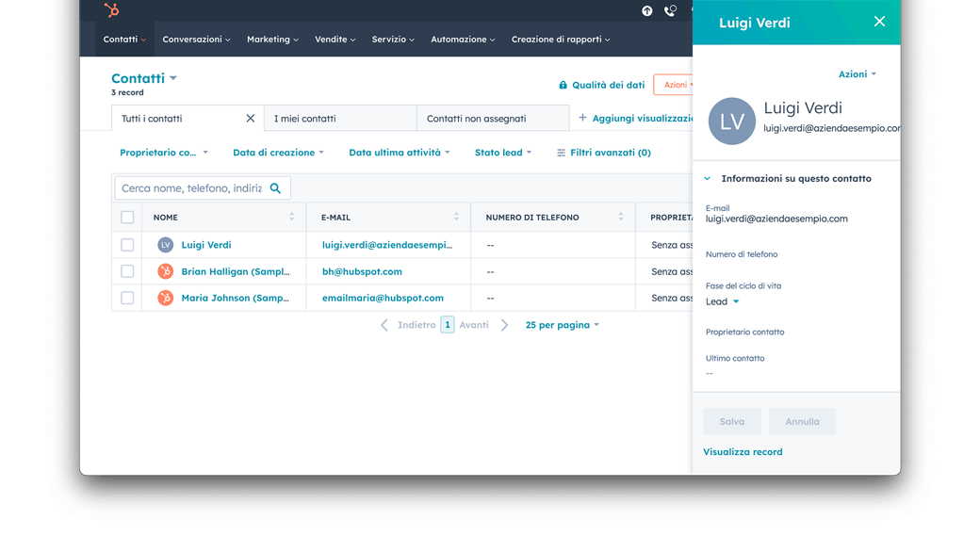Click the LV avatar in contact panel
The image size is (980, 552).
[x=732, y=122]
